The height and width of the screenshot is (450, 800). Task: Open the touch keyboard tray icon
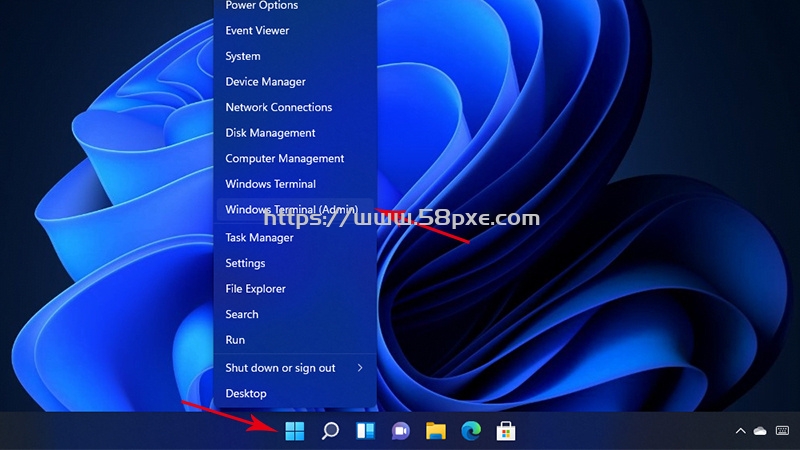click(x=782, y=431)
